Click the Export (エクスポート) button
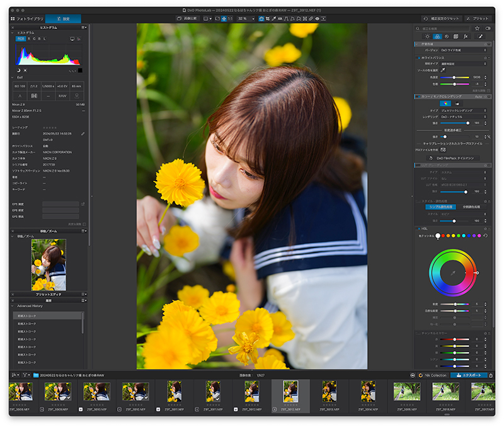The image size is (504, 427). [x=469, y=375]
